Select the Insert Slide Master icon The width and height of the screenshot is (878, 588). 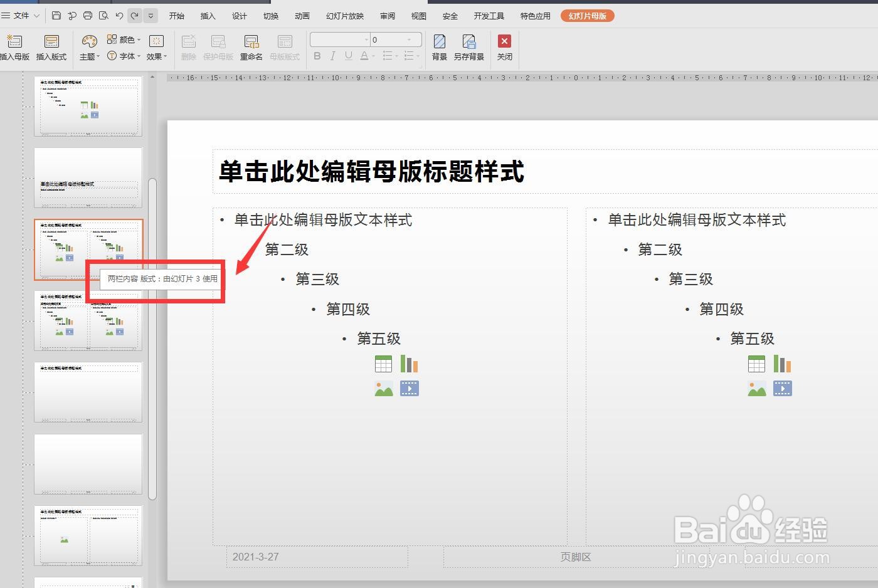pos(14,47)
